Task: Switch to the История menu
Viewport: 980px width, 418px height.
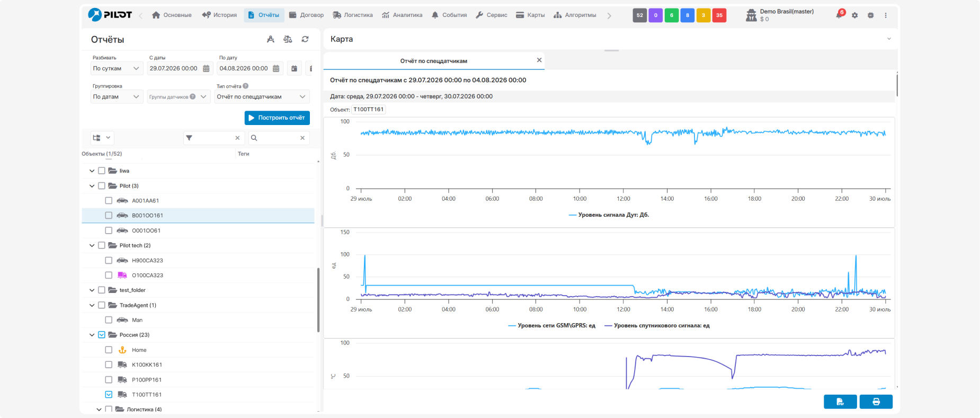Action: (x=219, y=15)
